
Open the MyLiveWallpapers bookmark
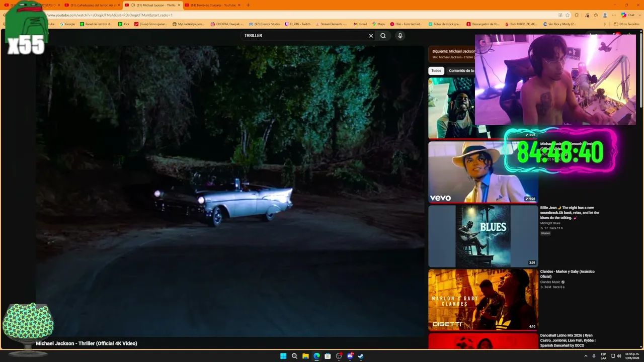pyautogui.click(x=189, y=24)
